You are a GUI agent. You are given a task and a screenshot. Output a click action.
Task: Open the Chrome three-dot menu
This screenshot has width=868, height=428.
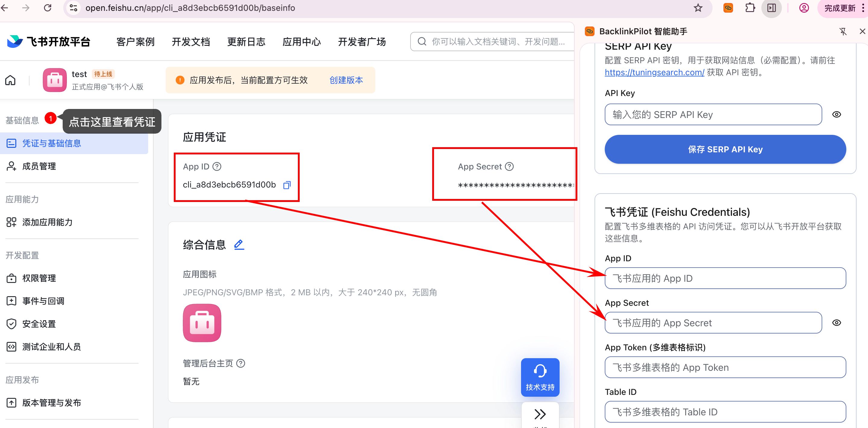pos(863,8)
